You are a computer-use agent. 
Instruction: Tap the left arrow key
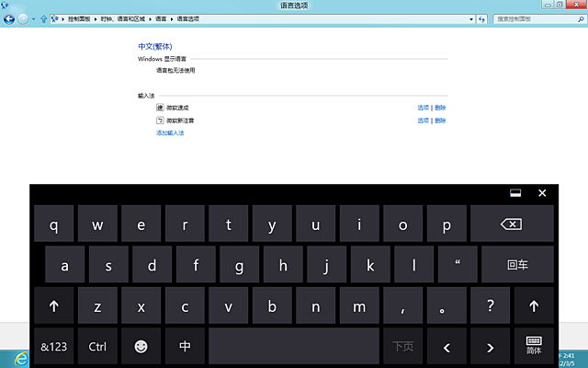[447, 346]
